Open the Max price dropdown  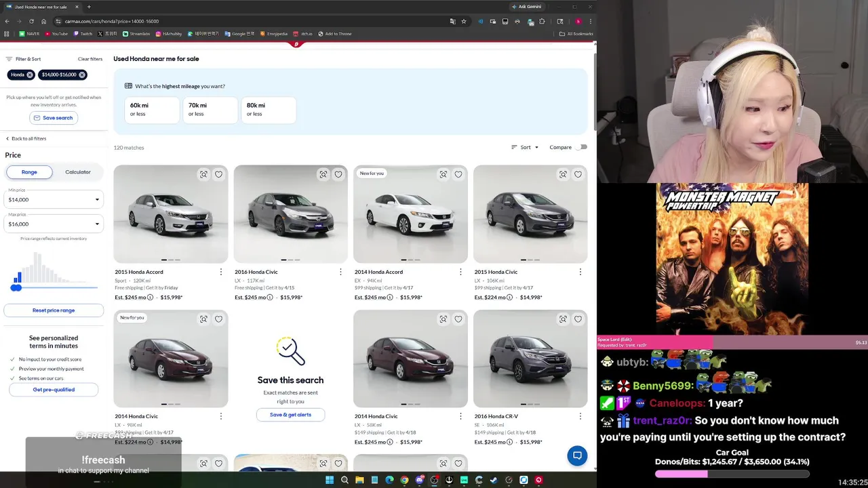[x=54, y=224]
